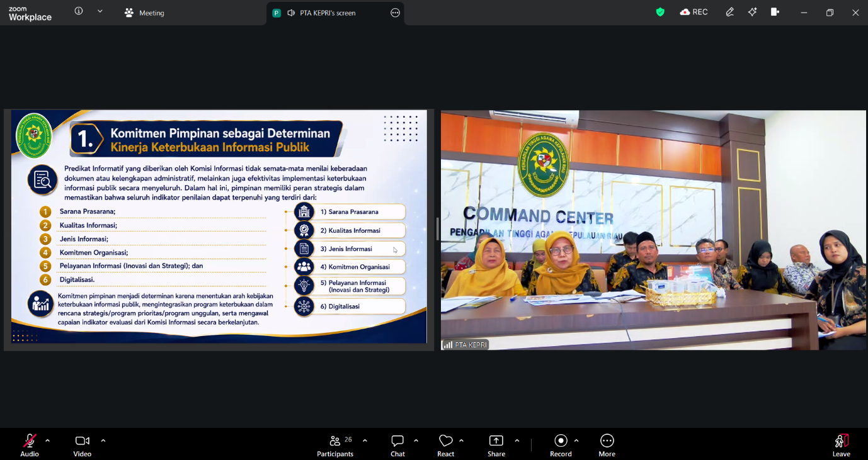Restore down the Zoom window

(x=830, y=13)
